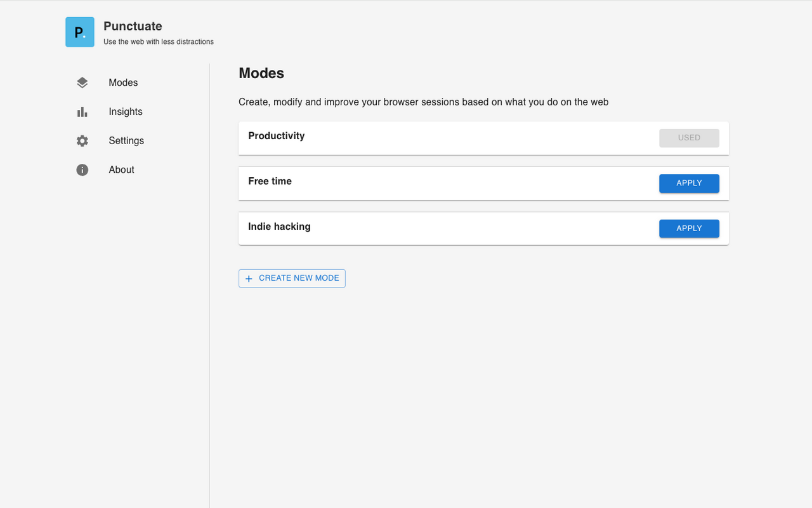This screenshot has height=508, width=812.
Task: Click the Modes layers icon
Action: [x=82, y=83]
